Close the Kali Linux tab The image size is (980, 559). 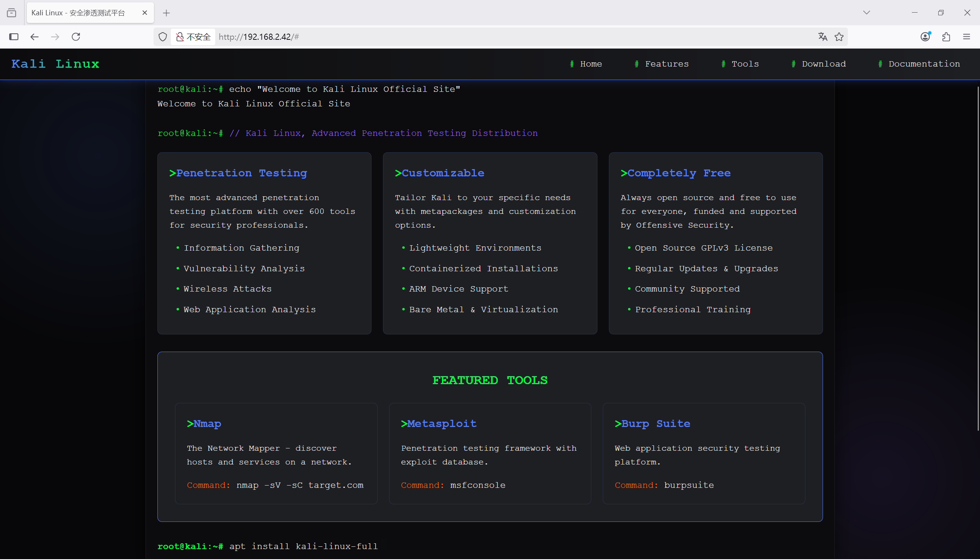pos(145,13)
